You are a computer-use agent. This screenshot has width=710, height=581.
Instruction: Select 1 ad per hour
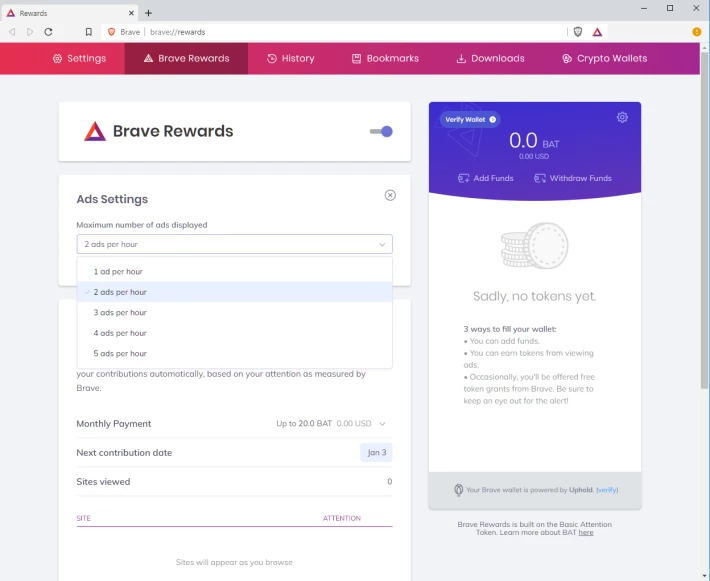point(235,272)
